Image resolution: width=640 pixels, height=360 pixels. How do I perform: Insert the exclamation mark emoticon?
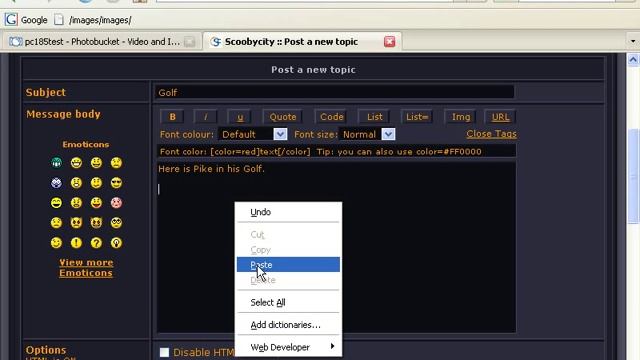click(76, 243)
